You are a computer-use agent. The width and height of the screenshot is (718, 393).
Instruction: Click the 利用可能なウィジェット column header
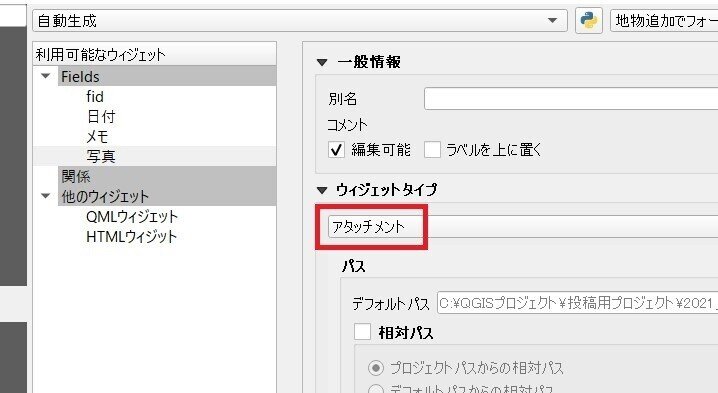tap(155, 55)
